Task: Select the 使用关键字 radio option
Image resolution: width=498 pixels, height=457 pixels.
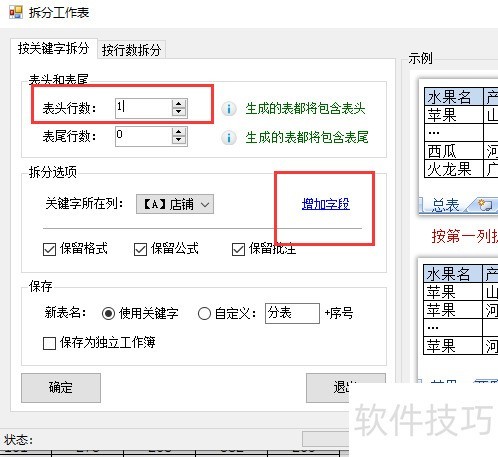Action: 108,313
